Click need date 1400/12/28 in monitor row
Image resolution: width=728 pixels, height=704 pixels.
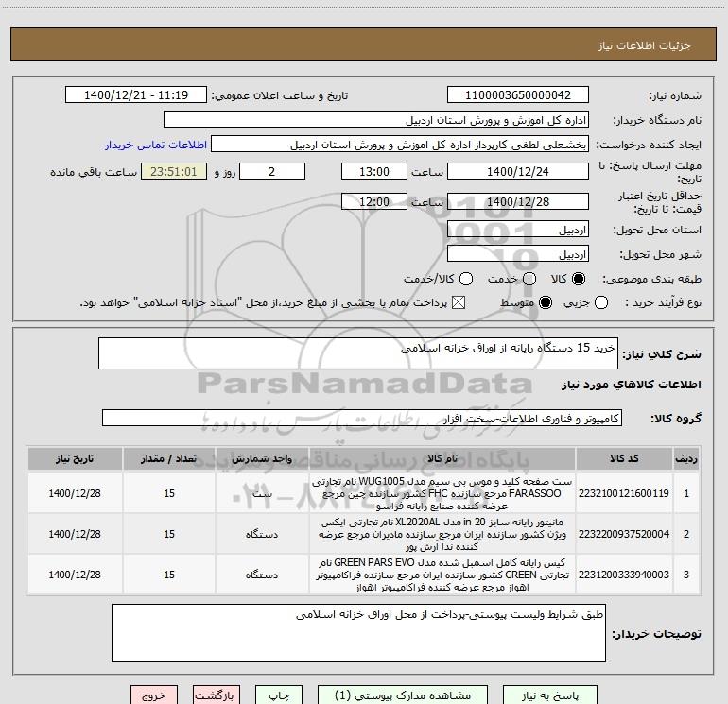click(75, 534)
